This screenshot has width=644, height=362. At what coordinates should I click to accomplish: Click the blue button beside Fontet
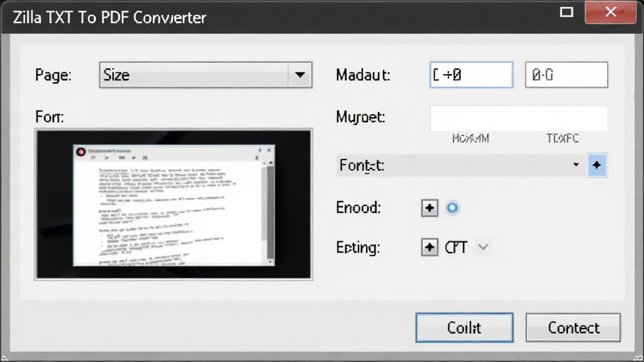click(597, 165)
